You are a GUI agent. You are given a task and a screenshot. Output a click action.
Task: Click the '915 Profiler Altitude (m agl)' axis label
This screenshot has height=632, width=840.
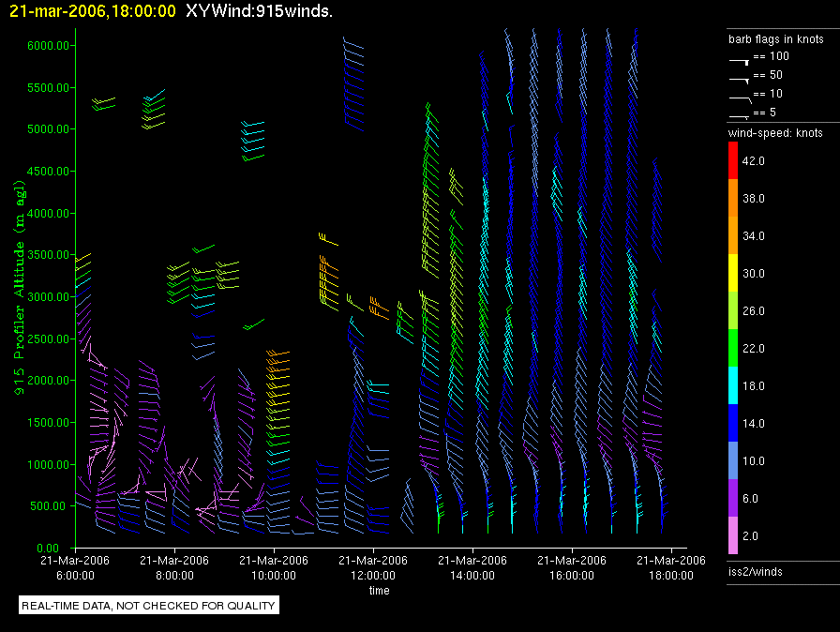(x=20, y=288)
